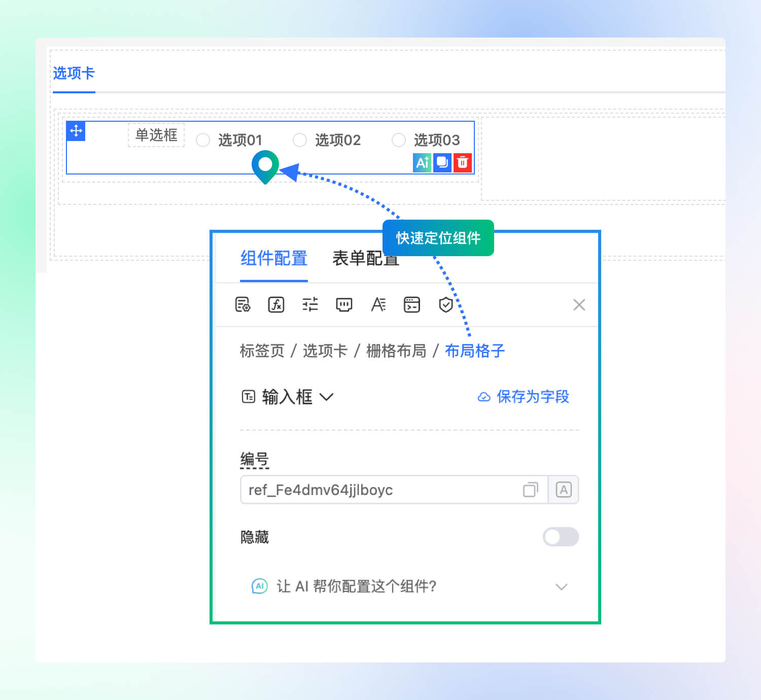This screenshot has height=700, width=761.
Task: Click the move handle on the radio component
Action: coord(76,131)
